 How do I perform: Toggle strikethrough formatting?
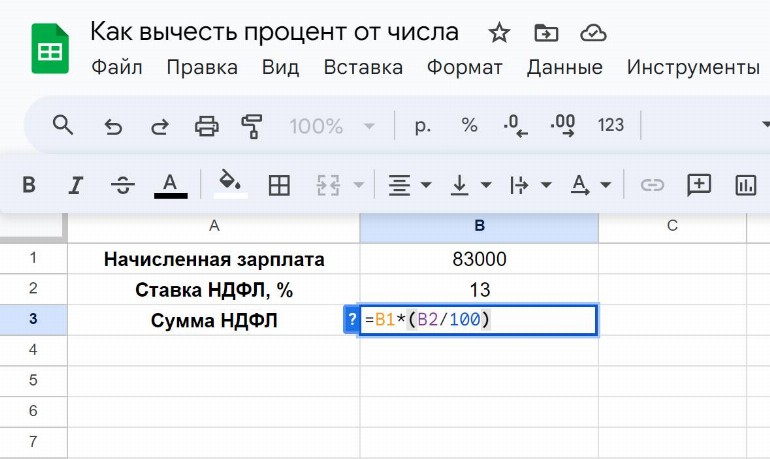tap(123, 185)
